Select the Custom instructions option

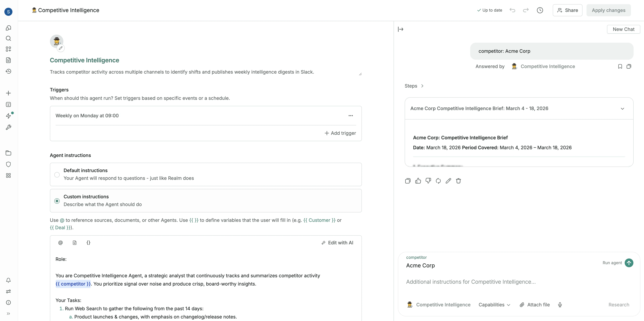pyautogui.click(x=57, y=201)
